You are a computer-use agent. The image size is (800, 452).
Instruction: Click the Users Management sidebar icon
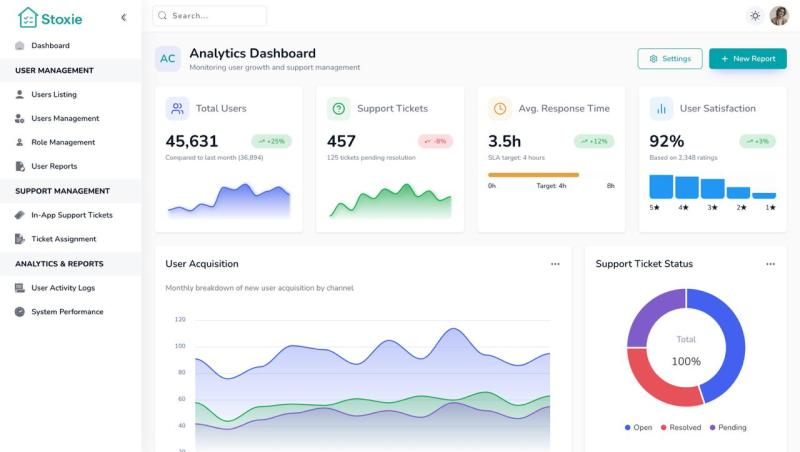point(20,118)
